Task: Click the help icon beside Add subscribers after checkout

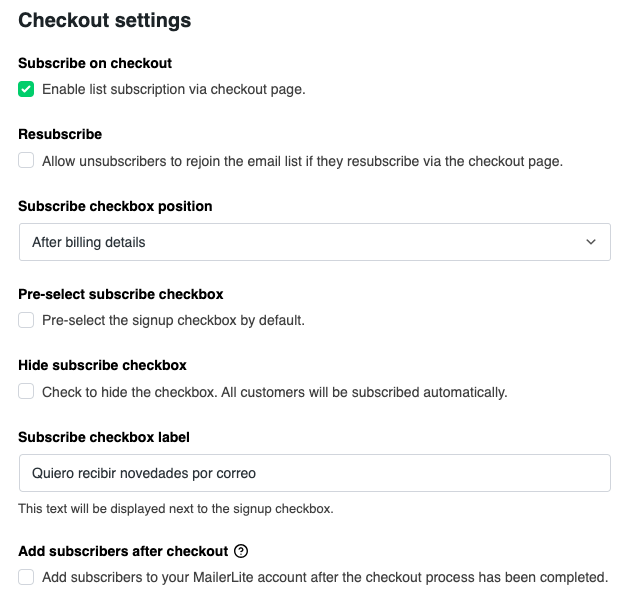Action: pyautogui.click(x=241, y=551)
